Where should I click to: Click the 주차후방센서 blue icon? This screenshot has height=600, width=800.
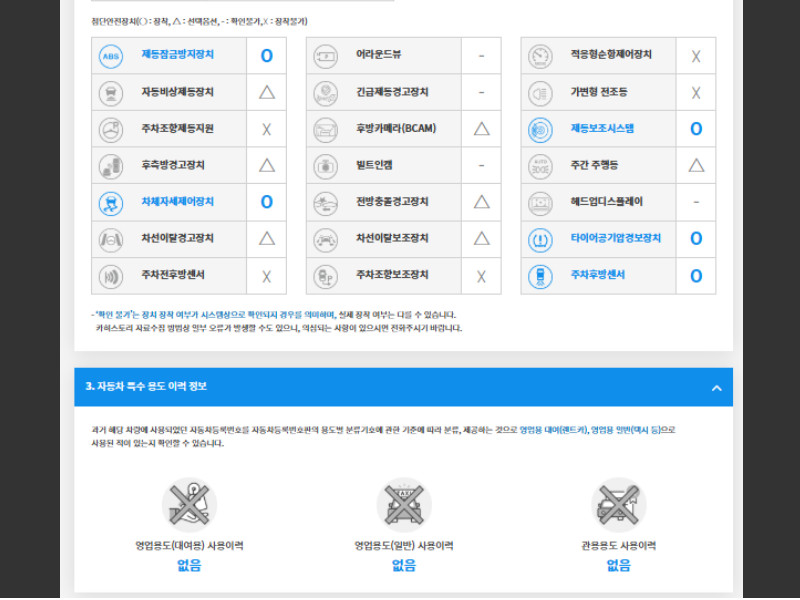point(540,276)
